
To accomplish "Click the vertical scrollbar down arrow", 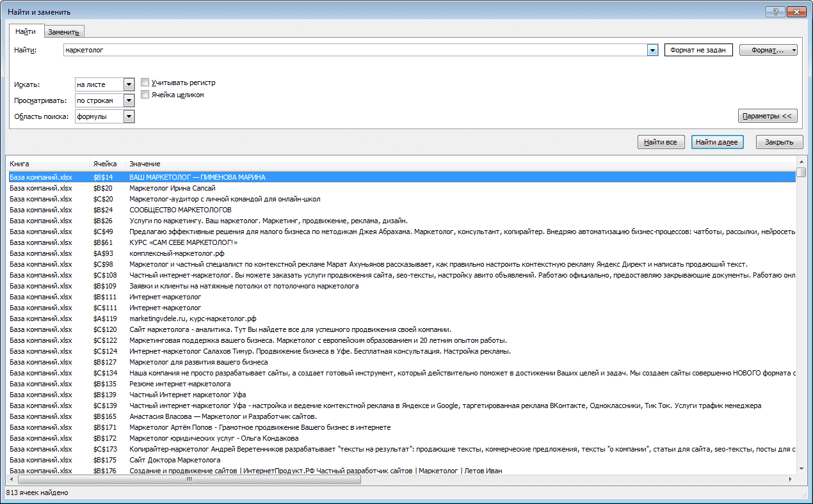I will pos(801,469).
